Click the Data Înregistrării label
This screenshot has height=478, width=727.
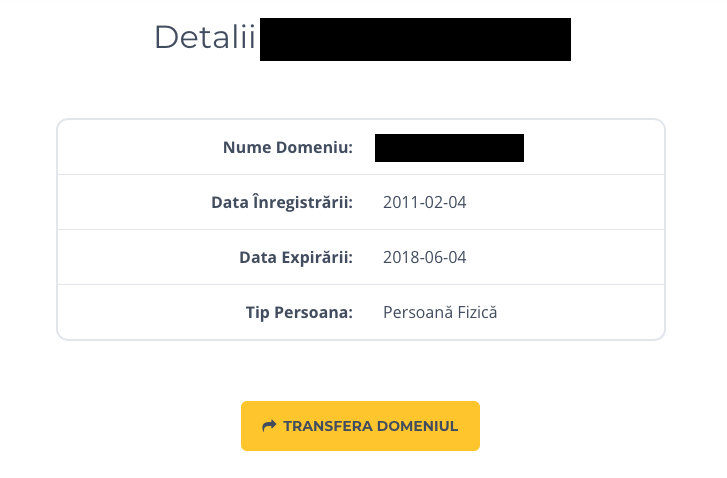tap(282, 203)
